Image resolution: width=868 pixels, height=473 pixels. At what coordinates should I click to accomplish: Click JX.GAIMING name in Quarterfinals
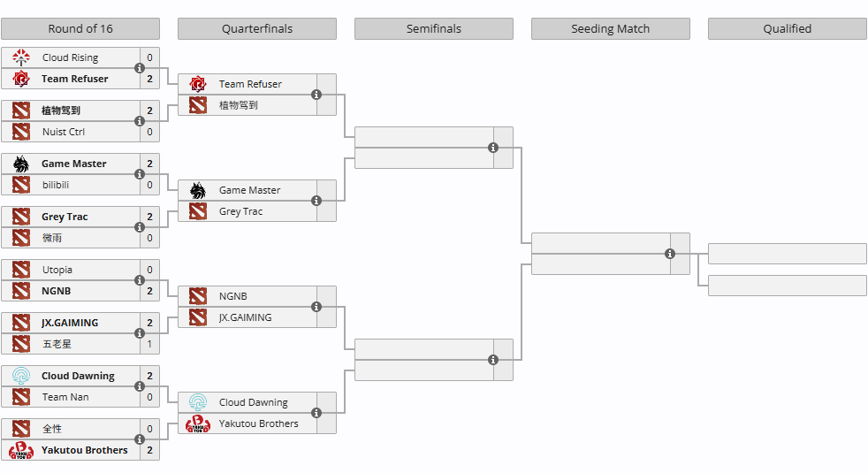coord(245,318)
